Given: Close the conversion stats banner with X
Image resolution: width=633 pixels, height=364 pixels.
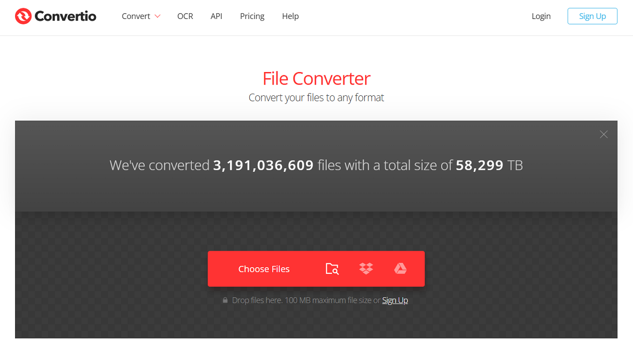Looking at the screenshot, I should [604, 134].
